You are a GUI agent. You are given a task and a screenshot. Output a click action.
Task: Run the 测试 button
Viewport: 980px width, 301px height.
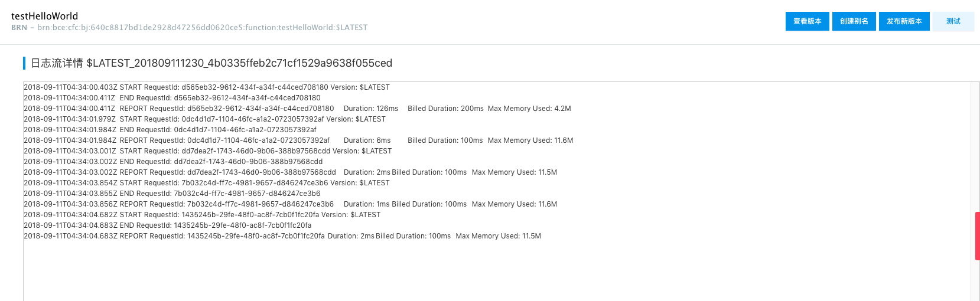coord(953,21)
